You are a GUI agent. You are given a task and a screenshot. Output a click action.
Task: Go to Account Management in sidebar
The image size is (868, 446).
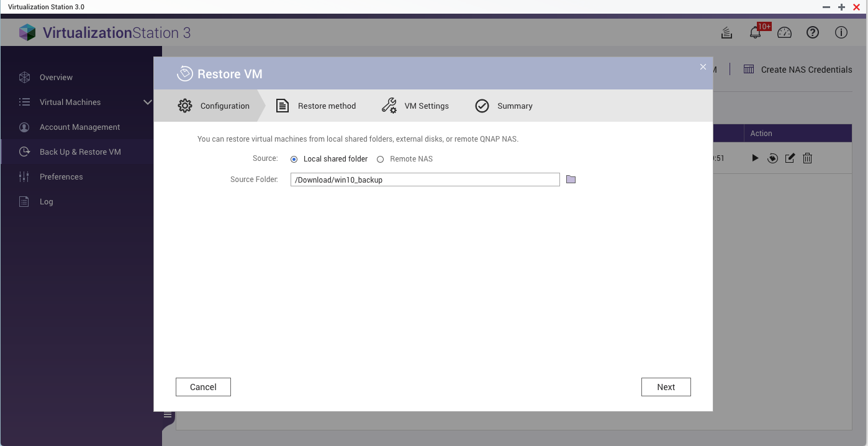(x=79, y=127)
